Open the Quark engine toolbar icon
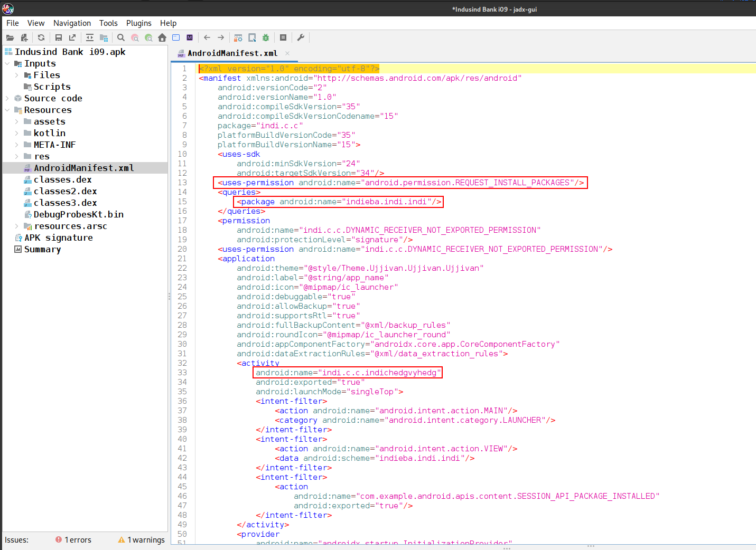The image size is (756, 550). pyautogui.click(x=252, y=37)
